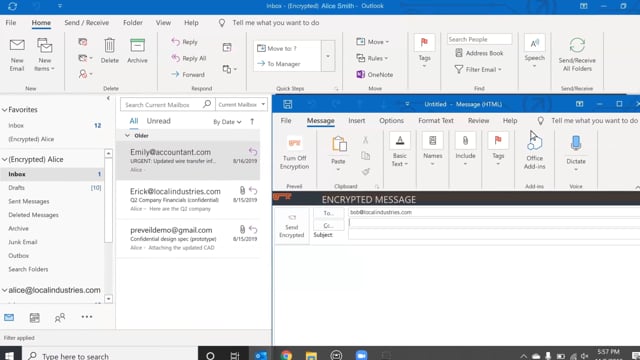Viewport: 640px width, 360px height.
Task: Collapse the Older message group
Action: tap(127, 136)
